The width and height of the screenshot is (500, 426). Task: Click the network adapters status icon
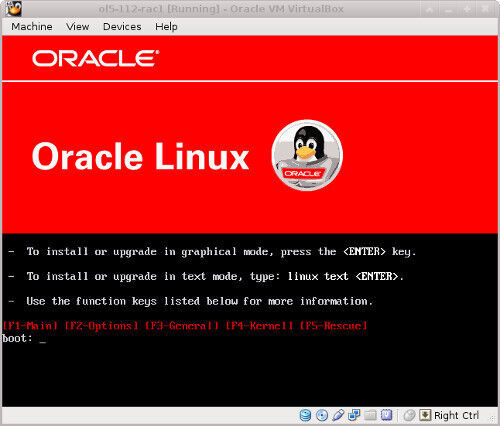pos(354,415)
